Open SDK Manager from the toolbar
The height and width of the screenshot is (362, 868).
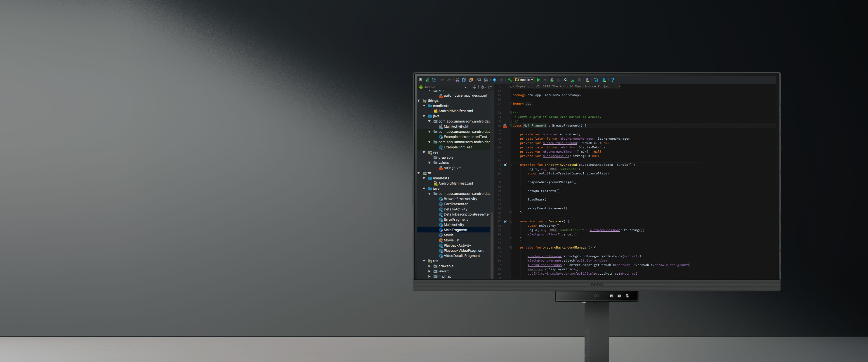pyautogui.click(x=604, y=80)
